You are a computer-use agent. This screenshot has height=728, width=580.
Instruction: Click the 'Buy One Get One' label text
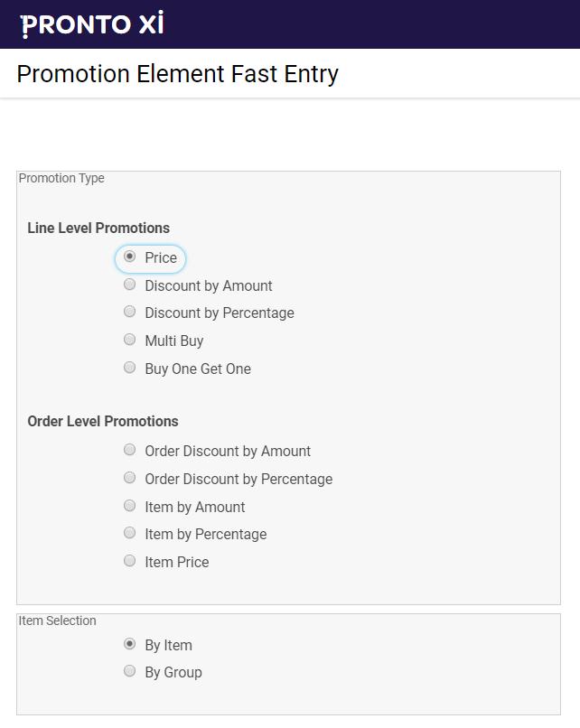click(198, 369)
